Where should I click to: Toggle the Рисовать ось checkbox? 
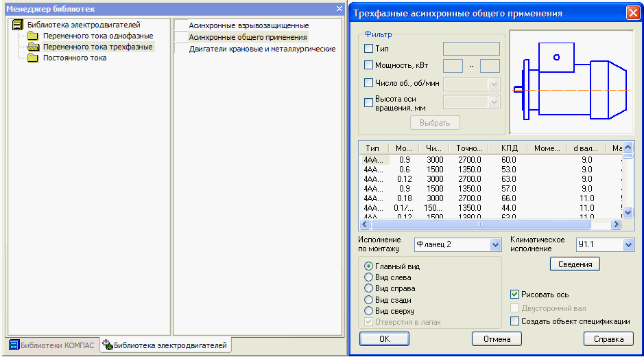coord(515,295)
